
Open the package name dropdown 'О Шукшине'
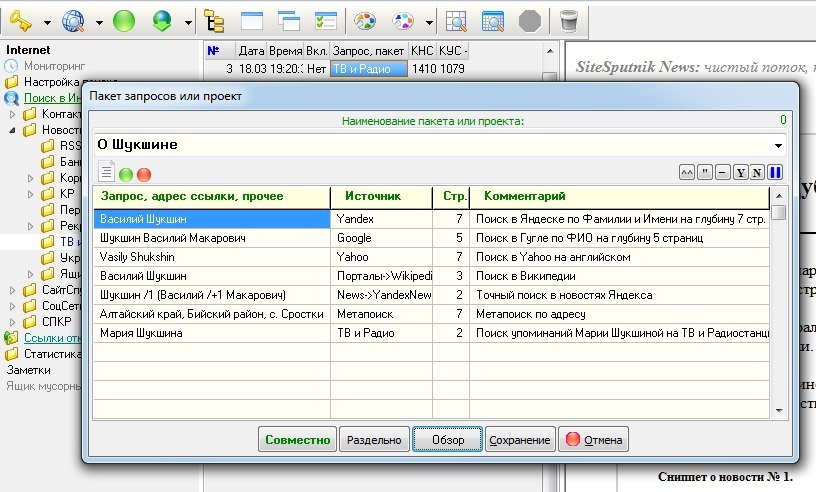point(780,145)
